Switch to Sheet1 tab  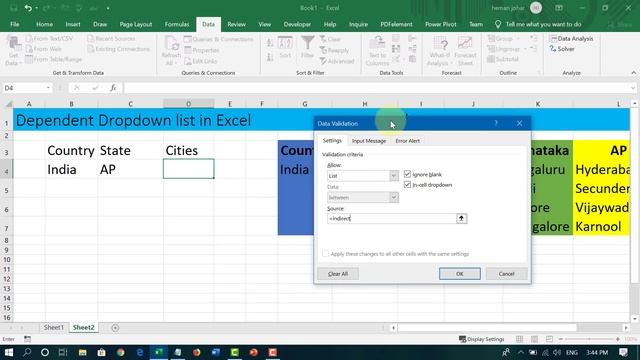pyautogui.click(x=53, y=328)
